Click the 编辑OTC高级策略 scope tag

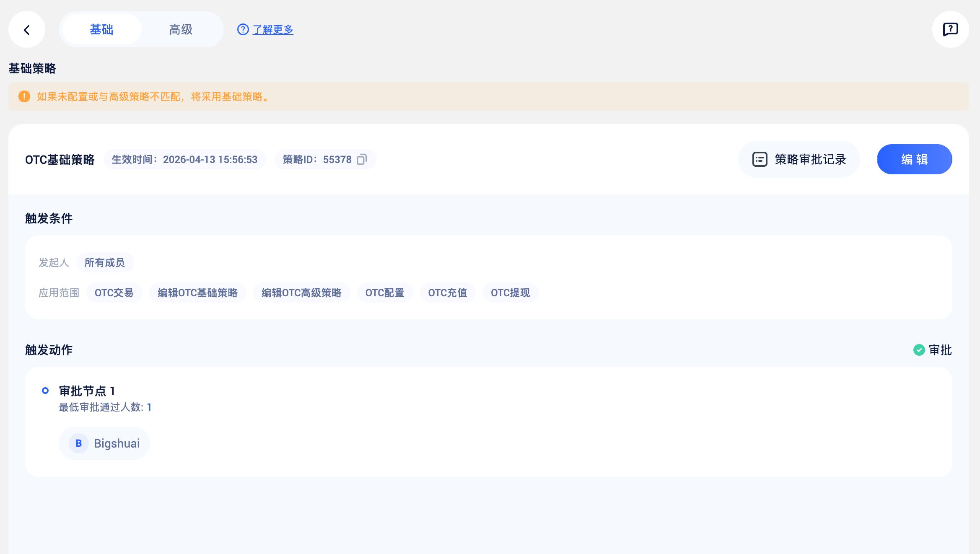301,293
